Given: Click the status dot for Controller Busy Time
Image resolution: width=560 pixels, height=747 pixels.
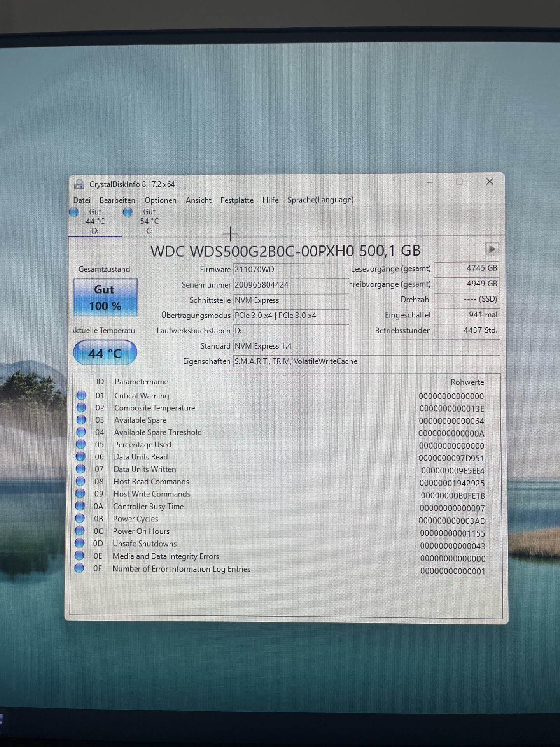Looking at the screenshot, I should 80,506.
